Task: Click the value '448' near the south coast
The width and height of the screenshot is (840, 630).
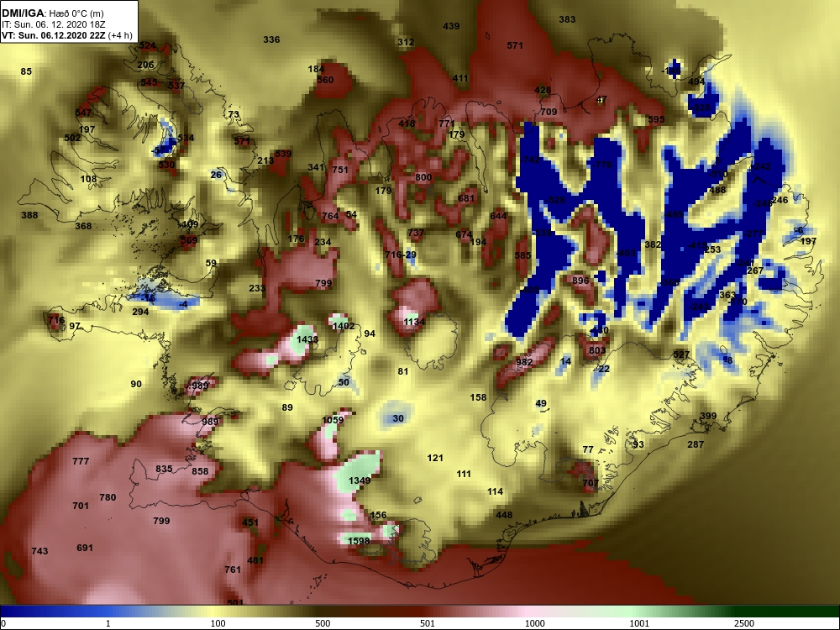Action: coord(504,516)
